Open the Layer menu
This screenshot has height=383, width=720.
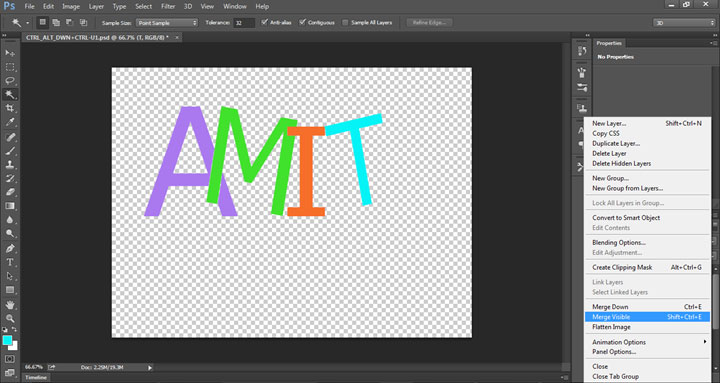pos(96,6)
